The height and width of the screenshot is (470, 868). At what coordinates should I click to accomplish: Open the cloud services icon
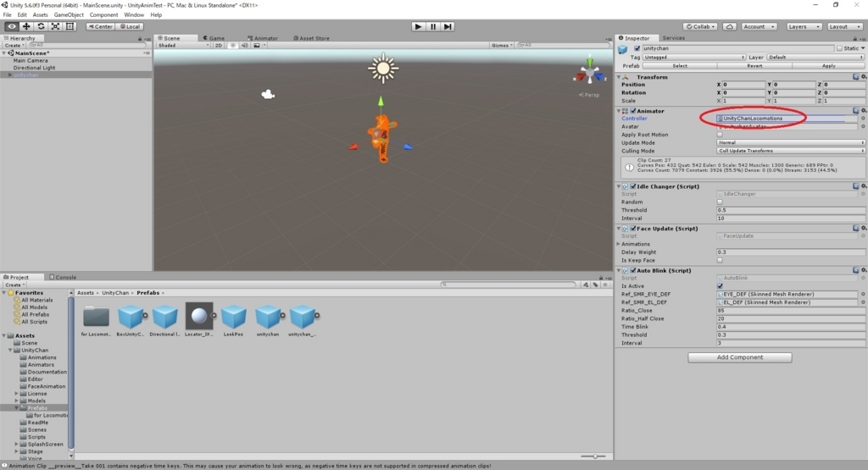tap(730, 26)
